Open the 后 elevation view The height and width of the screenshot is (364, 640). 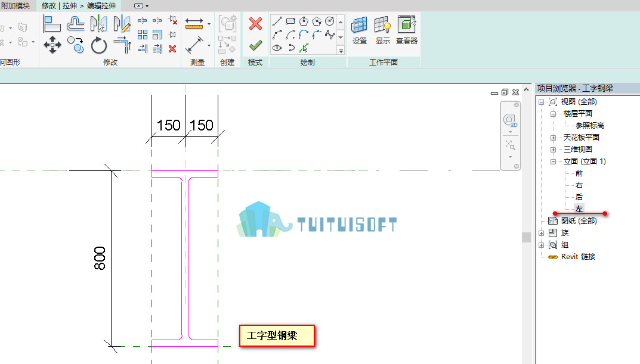click(x=579, y=197)
